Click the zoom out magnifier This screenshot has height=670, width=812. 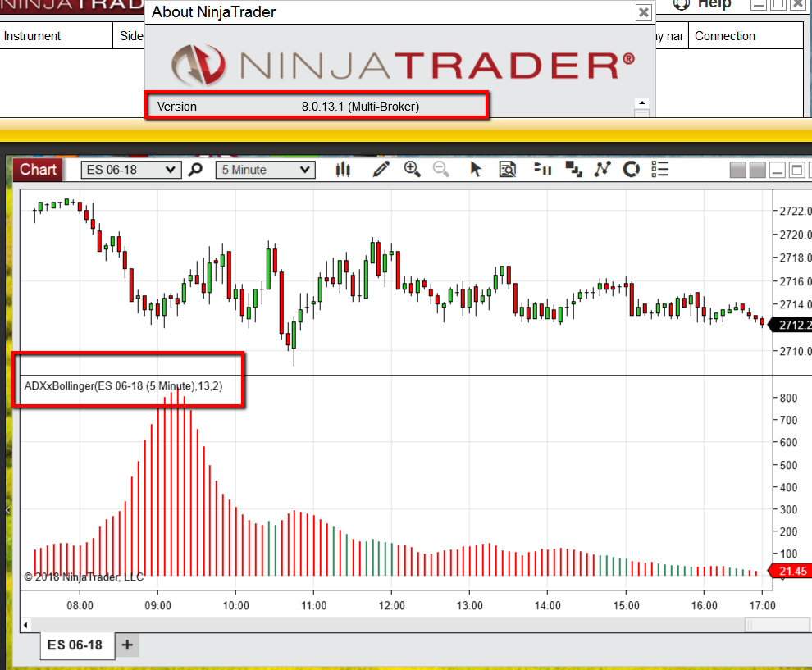click(440, 169)
